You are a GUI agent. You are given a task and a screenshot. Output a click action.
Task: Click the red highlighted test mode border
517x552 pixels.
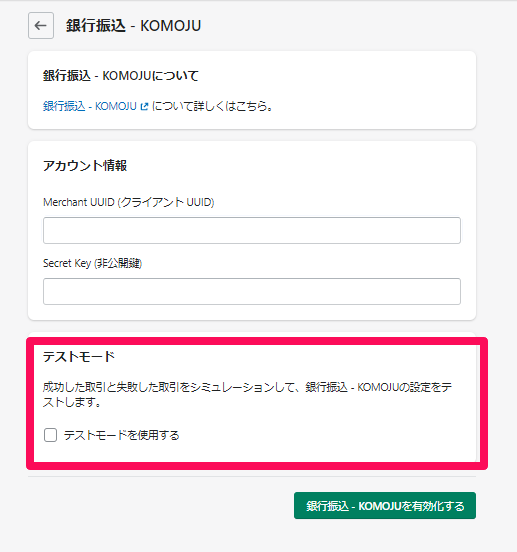pyautogui.click(x=257, y=341)
